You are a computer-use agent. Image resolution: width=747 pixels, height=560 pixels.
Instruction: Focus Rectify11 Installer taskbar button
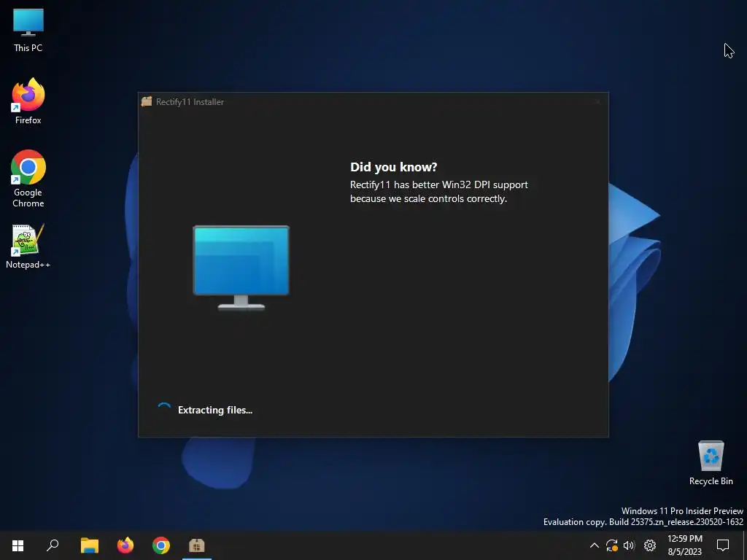click(197, 545)
